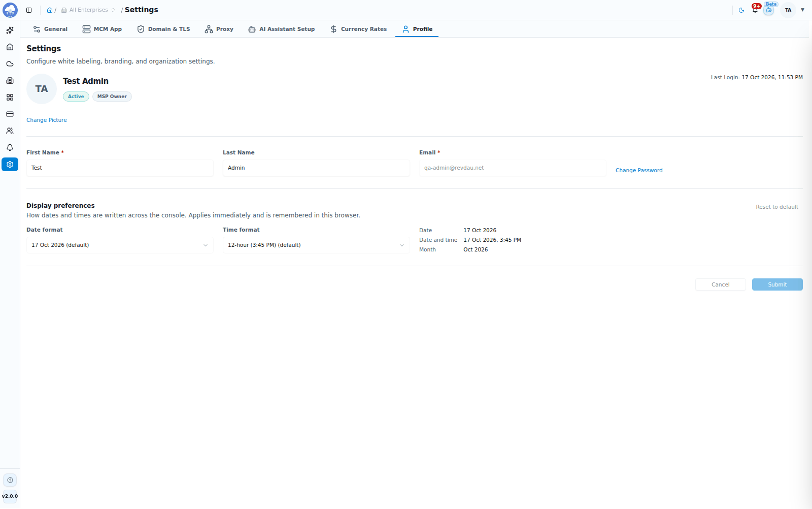Open the sidebar notifications bell icon
Image resolution: width=812 pixels, height=509 pixels.
click(x=10, y=148)
